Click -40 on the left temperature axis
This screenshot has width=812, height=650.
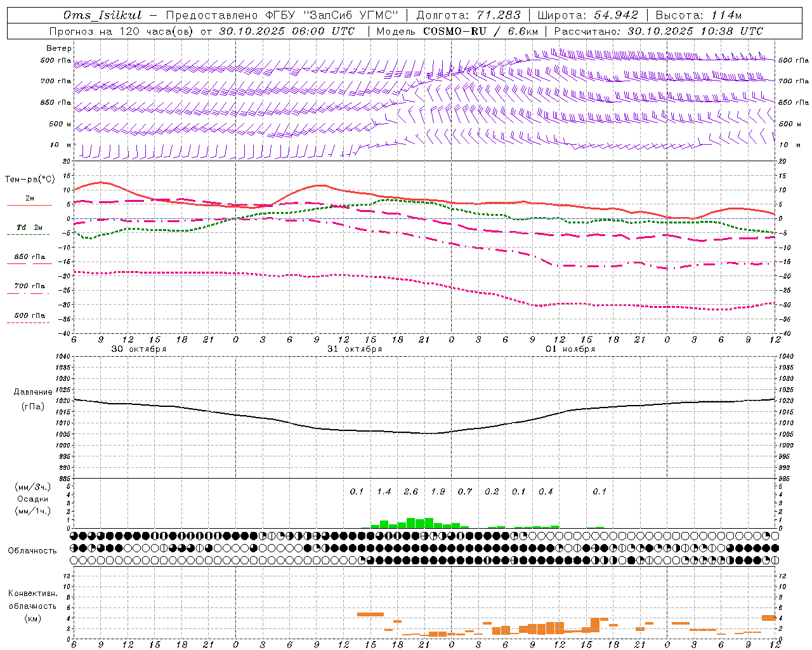[65, 333]
